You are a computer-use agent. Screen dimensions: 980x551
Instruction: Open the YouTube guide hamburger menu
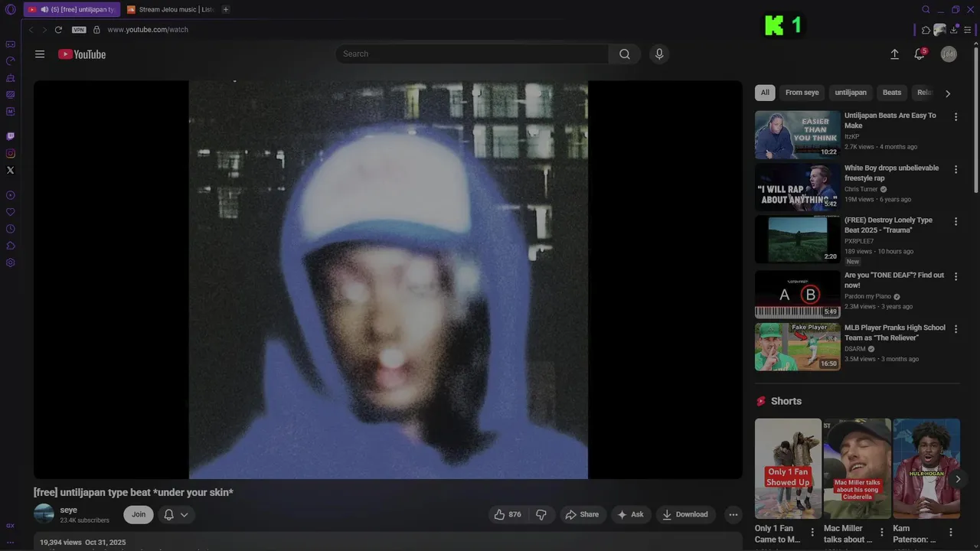pyautogui.click(x=40, y=54)
